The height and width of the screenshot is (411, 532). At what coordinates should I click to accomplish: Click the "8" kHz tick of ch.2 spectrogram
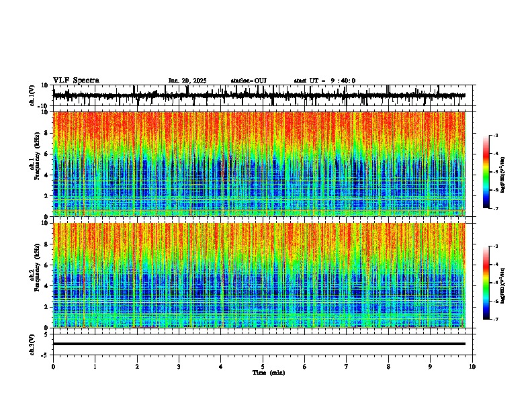pyautogui.click(x=46, y=244)
